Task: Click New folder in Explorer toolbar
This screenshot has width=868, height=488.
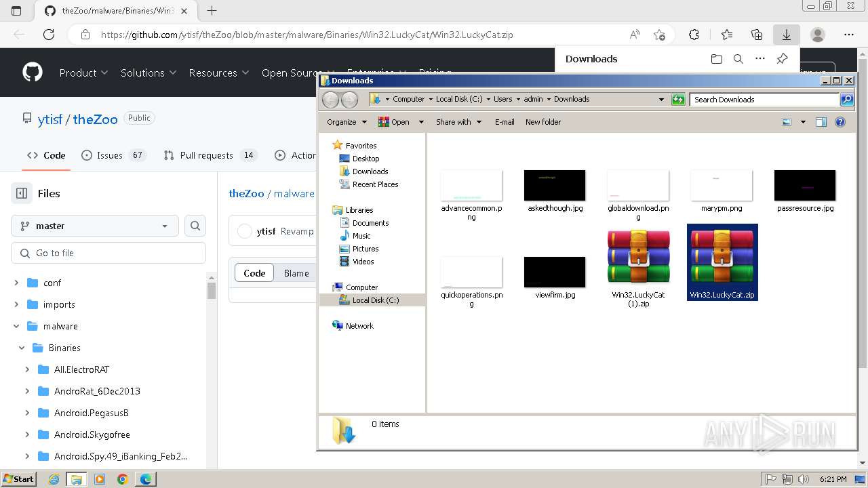Action: (543, 122)
